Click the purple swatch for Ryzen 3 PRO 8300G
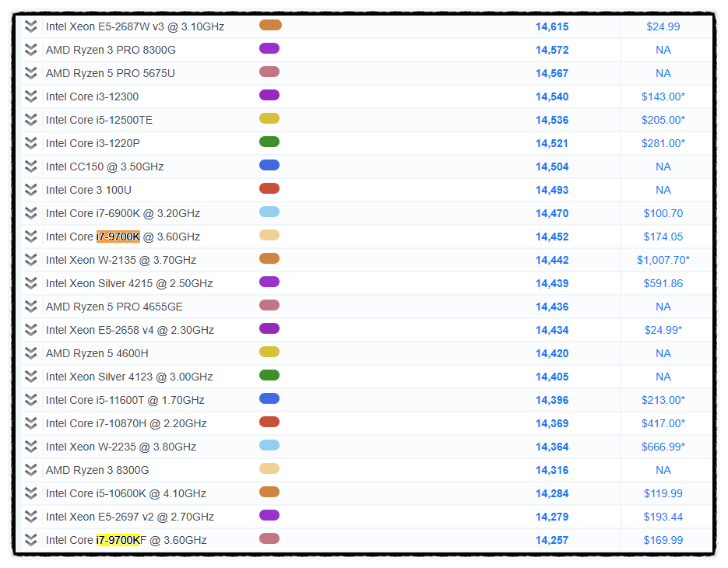728x568 pixels. 269,48
